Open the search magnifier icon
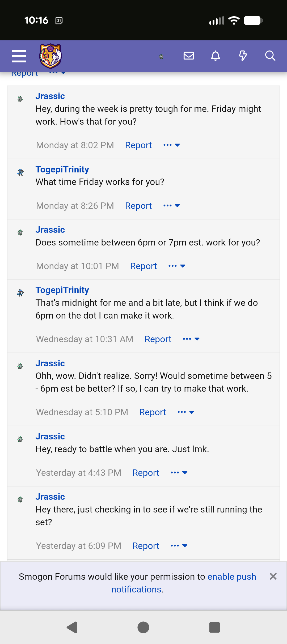The width and height of the screenshot is (287, 644). pos(270,56)
